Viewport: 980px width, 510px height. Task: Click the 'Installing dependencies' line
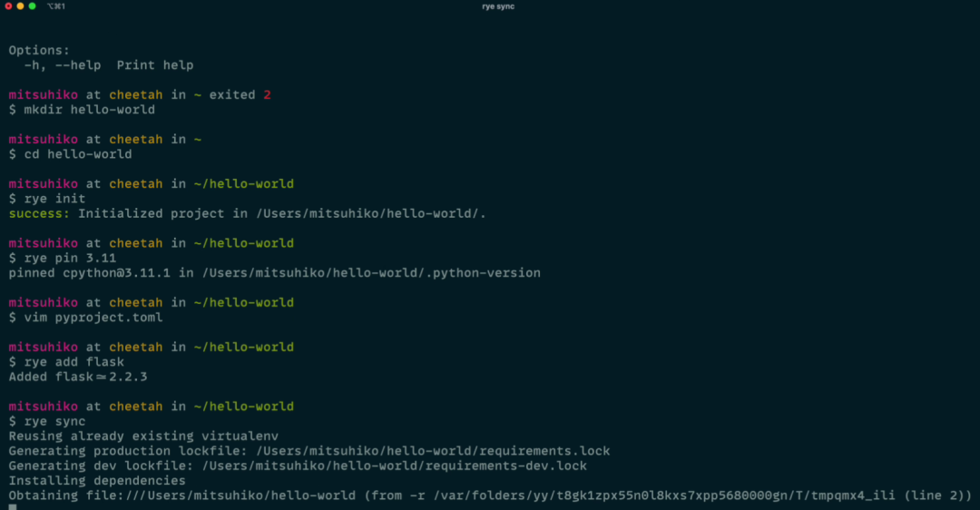(97, 481)
